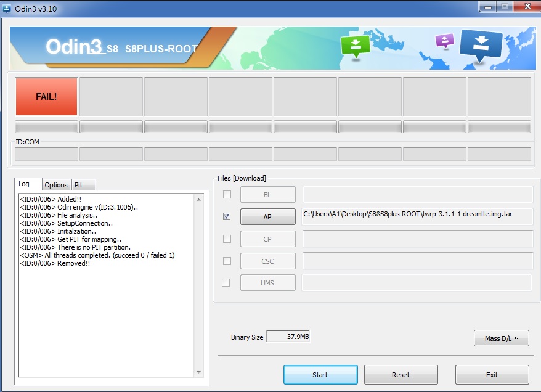
Task: Enable the BL file checkbox
Action: (227, 195)
